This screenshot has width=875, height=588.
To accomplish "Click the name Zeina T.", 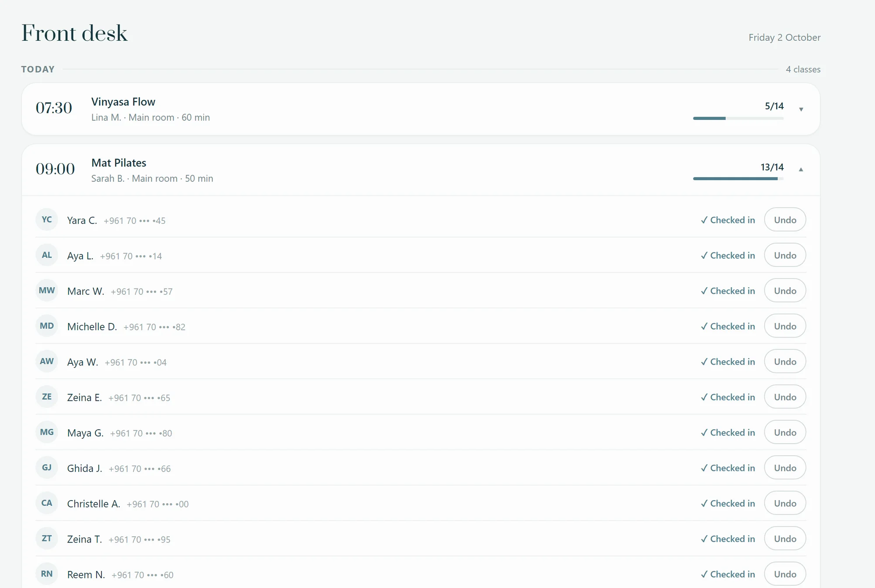I will point(84,539).
